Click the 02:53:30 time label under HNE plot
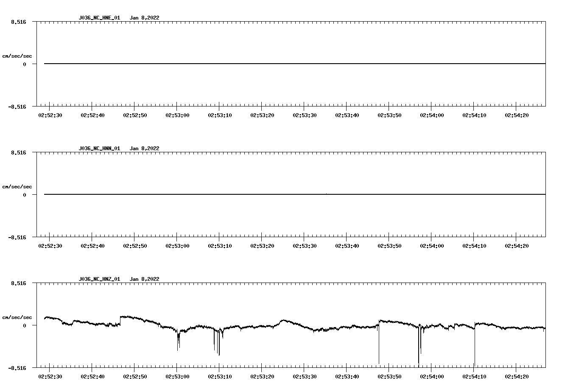This screenshot has width=576, height=392. click(x=305, y=115)
